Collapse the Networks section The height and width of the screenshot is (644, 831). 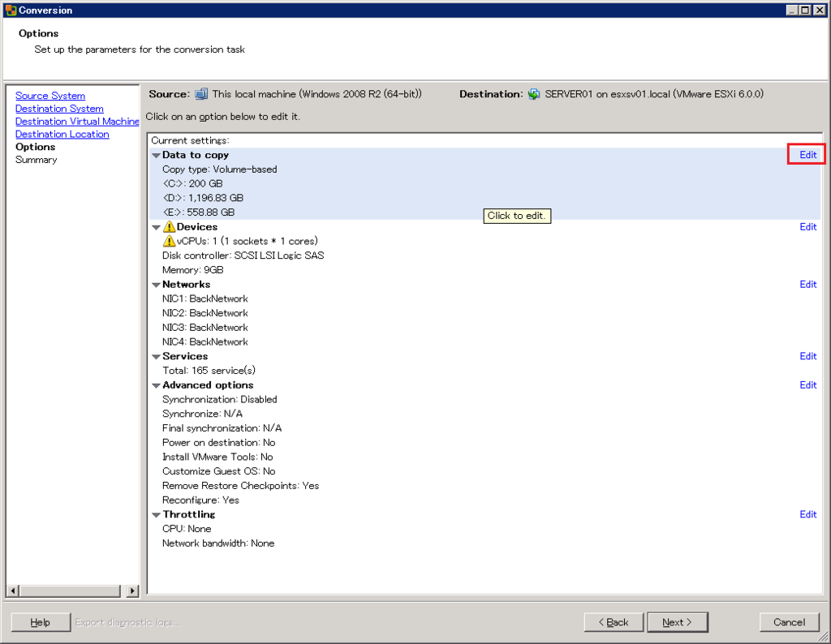click(x=156, y=285)
